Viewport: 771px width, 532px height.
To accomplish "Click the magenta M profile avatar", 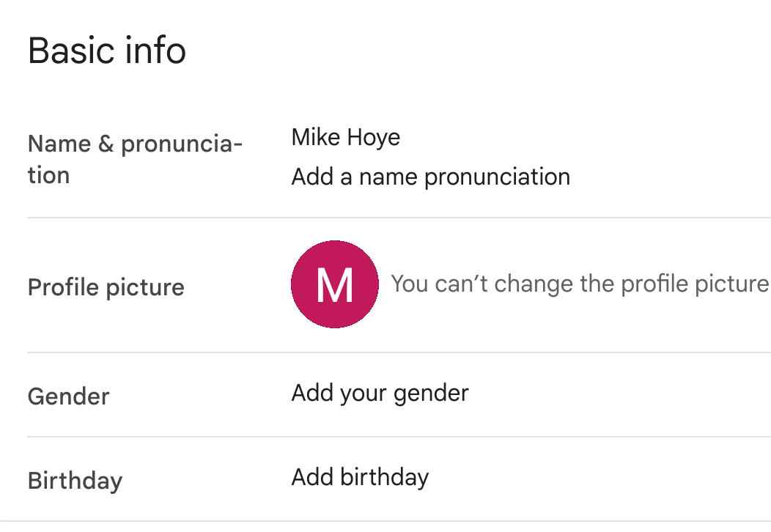I will [x=335, y=284].
